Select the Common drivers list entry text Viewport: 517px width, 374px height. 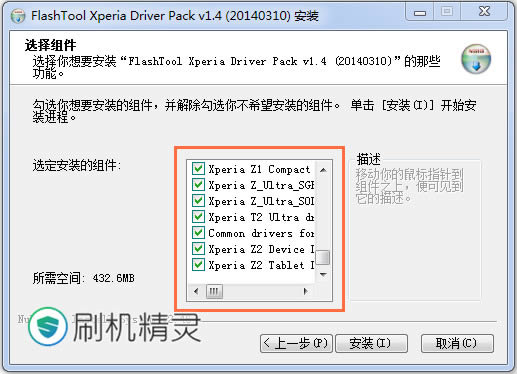tap(261, 233)
